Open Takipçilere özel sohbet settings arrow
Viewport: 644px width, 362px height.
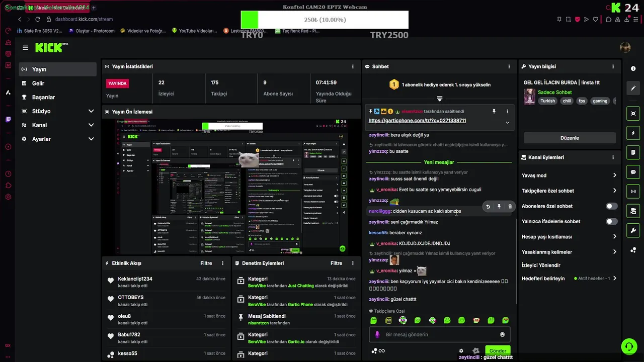pyautogui.click(x=614, y=191)
